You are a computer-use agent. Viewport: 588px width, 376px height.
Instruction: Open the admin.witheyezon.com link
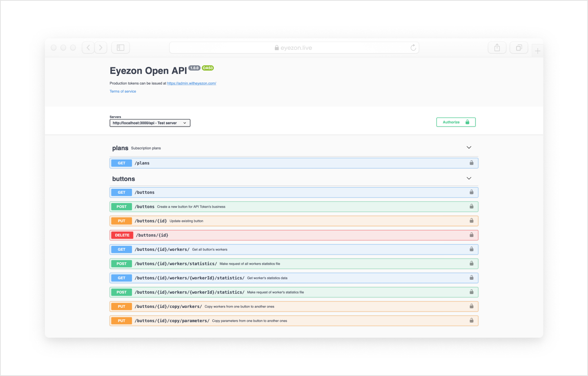(192, 83)
